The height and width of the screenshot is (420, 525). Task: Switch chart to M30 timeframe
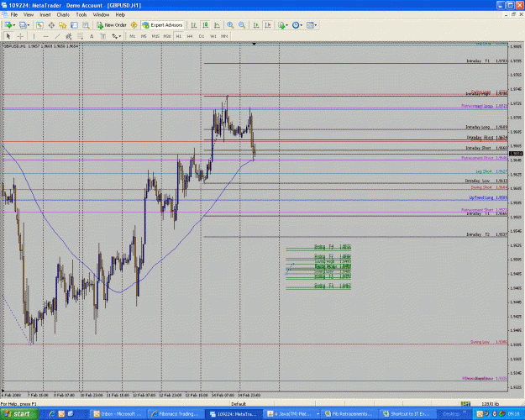click(167, 36)
